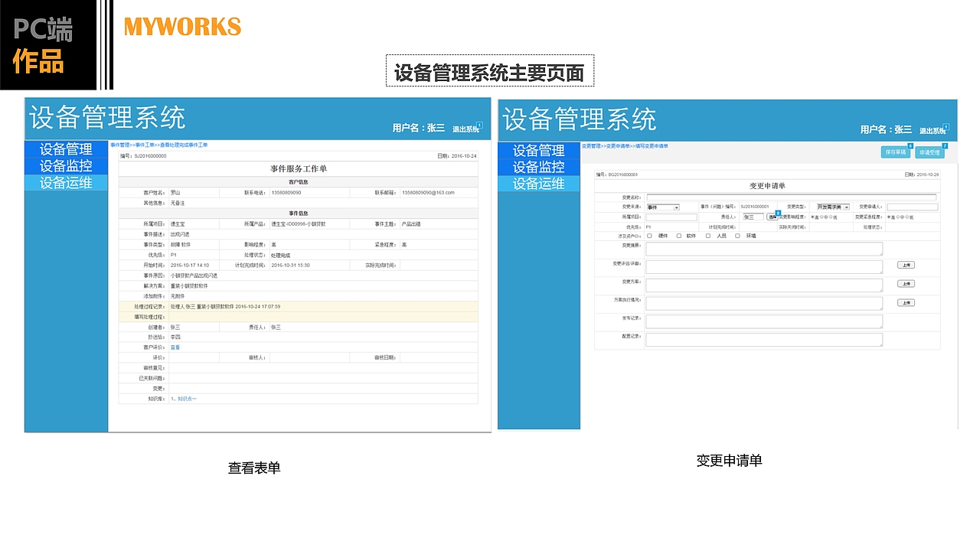The image size is (980, 551).
Task: Focus the 责任人 field containing 张三
Action: click(753, 217)
